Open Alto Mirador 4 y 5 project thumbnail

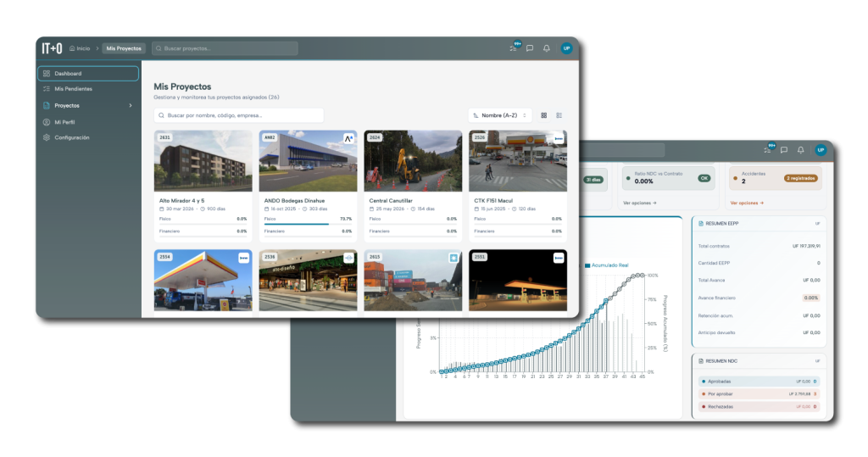tap(203, 161)
